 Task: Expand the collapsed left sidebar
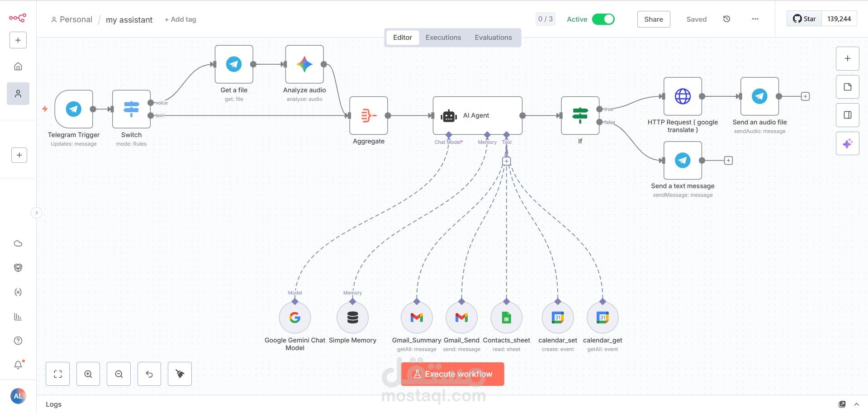click(x=37, y=213)
